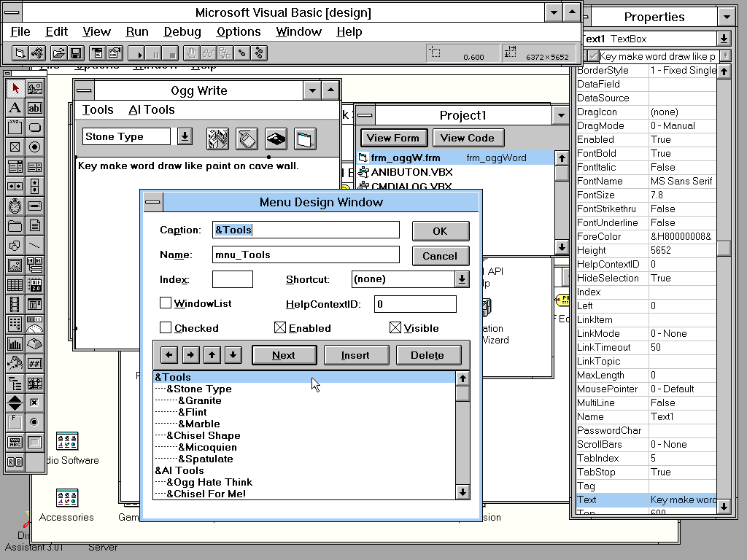Open the Edit menu
The width and height of the screenshot is (747, 560).
point(57,32)
